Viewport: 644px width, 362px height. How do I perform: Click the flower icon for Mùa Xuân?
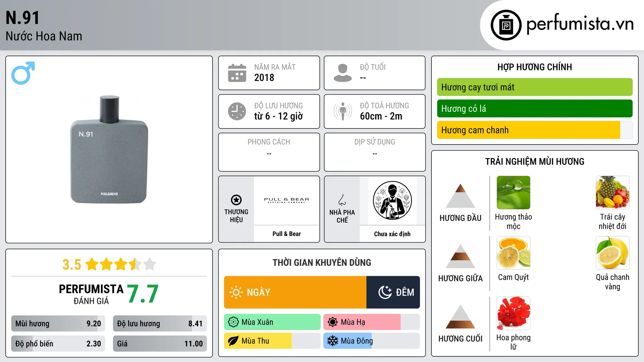click(x=233, y=322)
